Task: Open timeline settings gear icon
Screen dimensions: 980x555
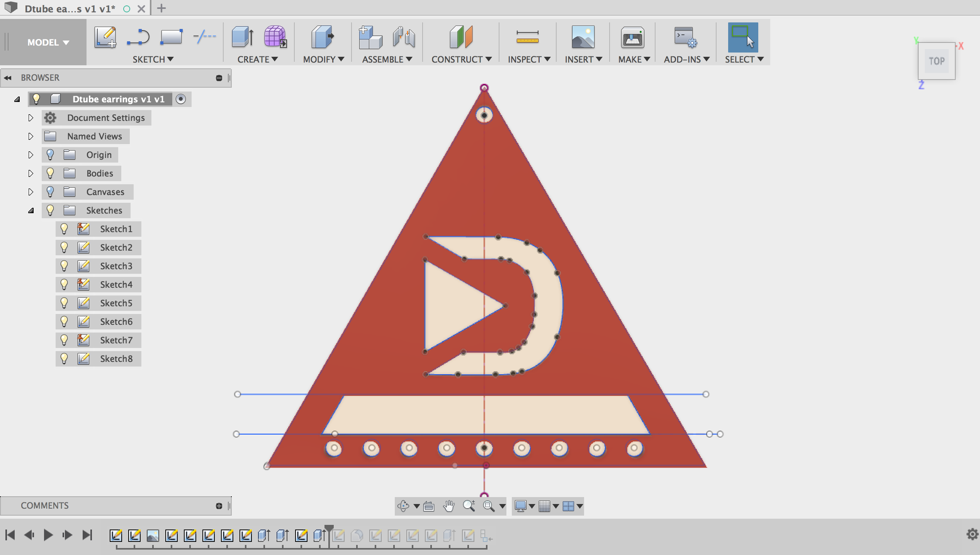Action: pyautogui.click(x=972, y=535)
